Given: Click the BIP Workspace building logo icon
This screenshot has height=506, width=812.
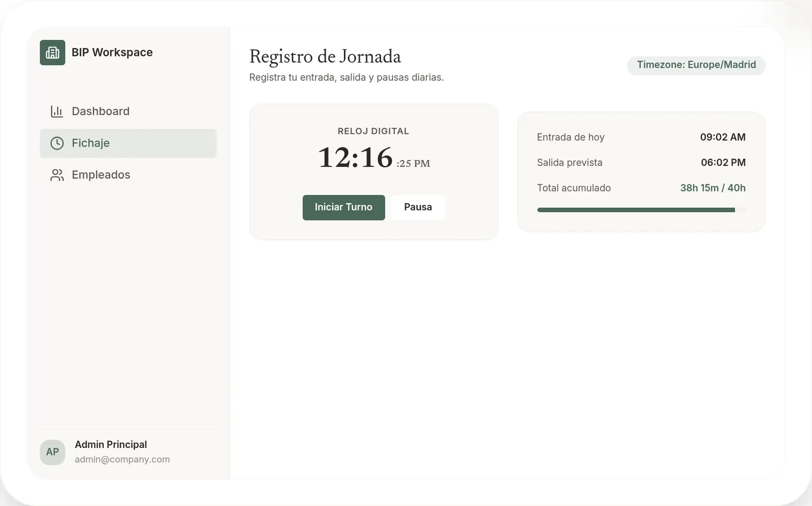Looking at the screenshot, I should pos(52,52).
